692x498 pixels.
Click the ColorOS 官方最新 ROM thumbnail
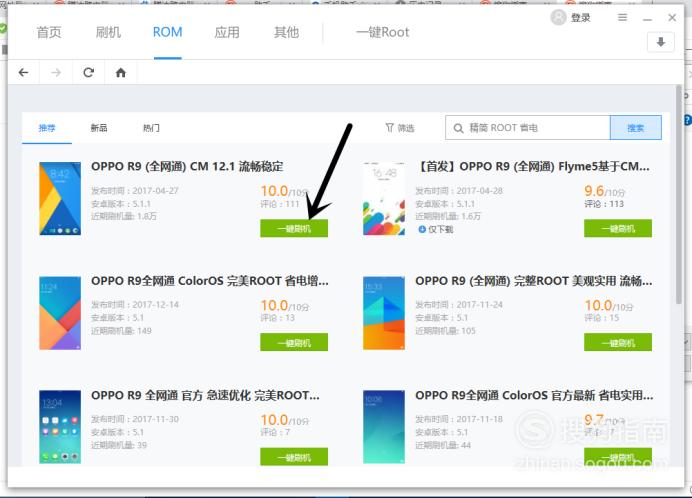384,427
